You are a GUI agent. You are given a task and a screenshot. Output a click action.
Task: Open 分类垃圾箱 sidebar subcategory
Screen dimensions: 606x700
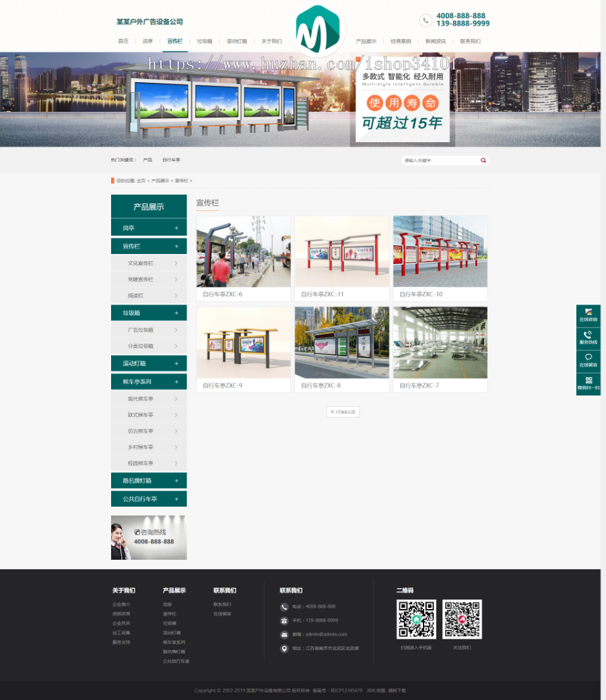coord(141,346)
